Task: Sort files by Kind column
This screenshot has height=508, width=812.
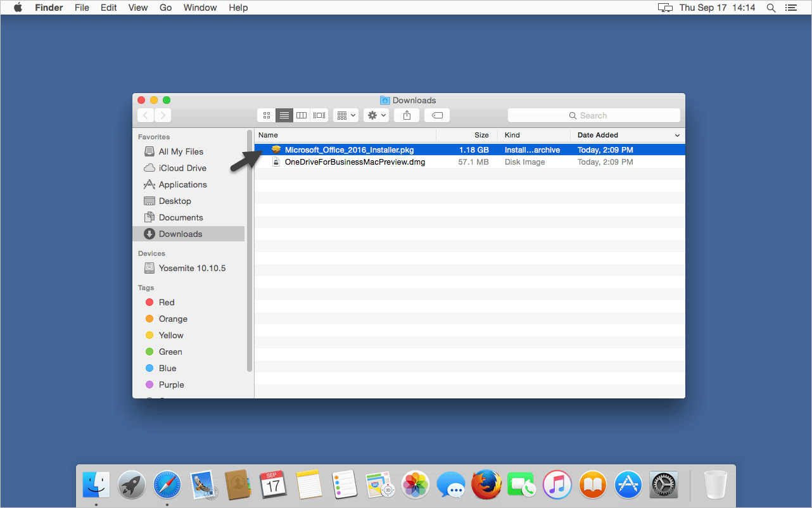Action: pyautogui.click(x=534, y=135)
